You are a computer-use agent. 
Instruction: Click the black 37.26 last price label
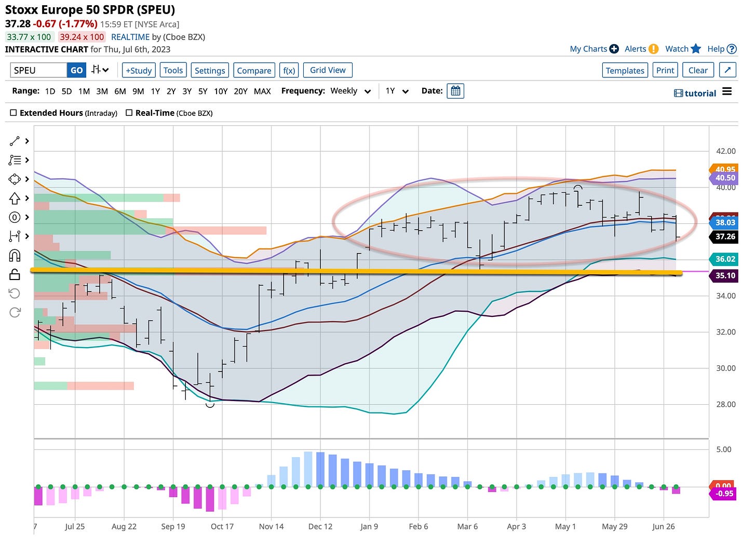click(x=724, y=236)
